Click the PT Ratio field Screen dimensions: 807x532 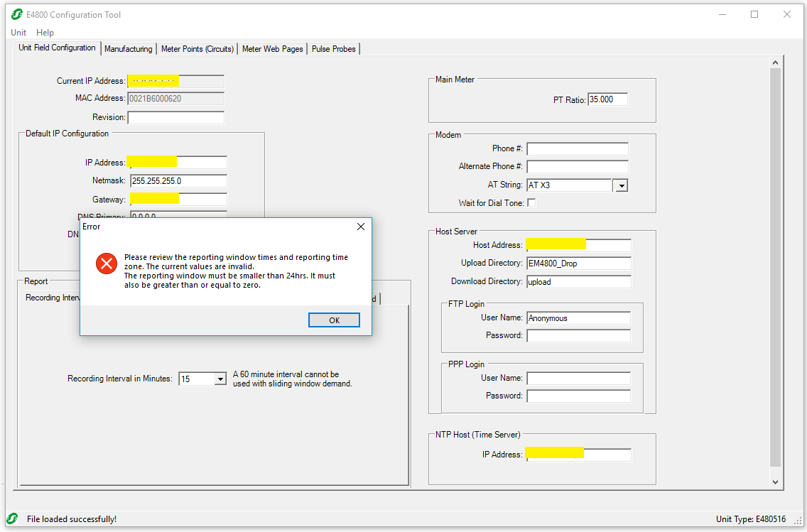608,99
